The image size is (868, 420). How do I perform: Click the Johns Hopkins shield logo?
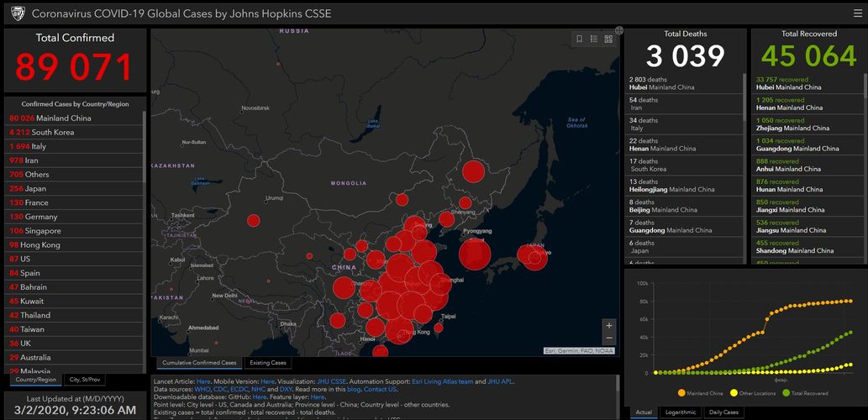click(15, 13)
